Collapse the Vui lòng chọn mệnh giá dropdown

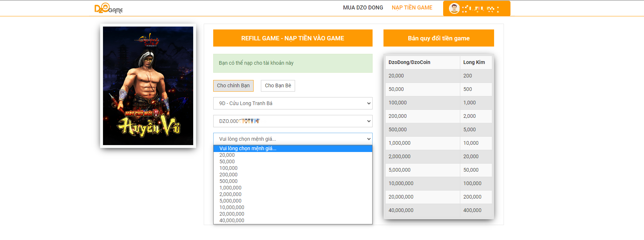(x=293, y=139)
